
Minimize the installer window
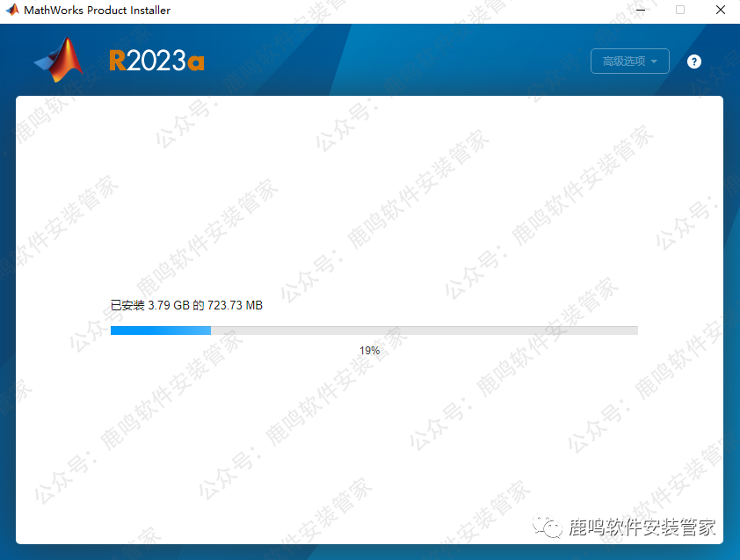coord(641,10)
